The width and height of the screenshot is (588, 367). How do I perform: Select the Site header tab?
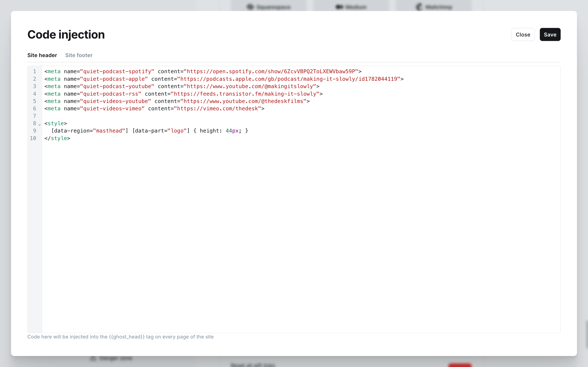pos(42,55)
